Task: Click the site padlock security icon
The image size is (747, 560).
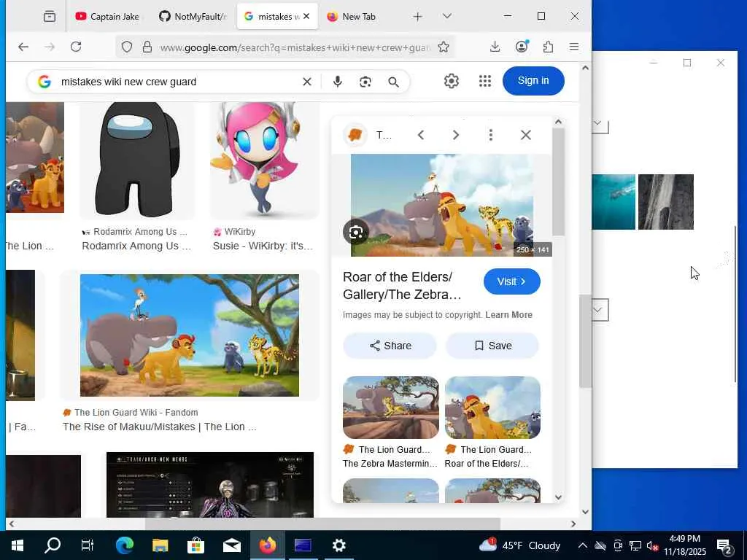Action: point(147,47)
